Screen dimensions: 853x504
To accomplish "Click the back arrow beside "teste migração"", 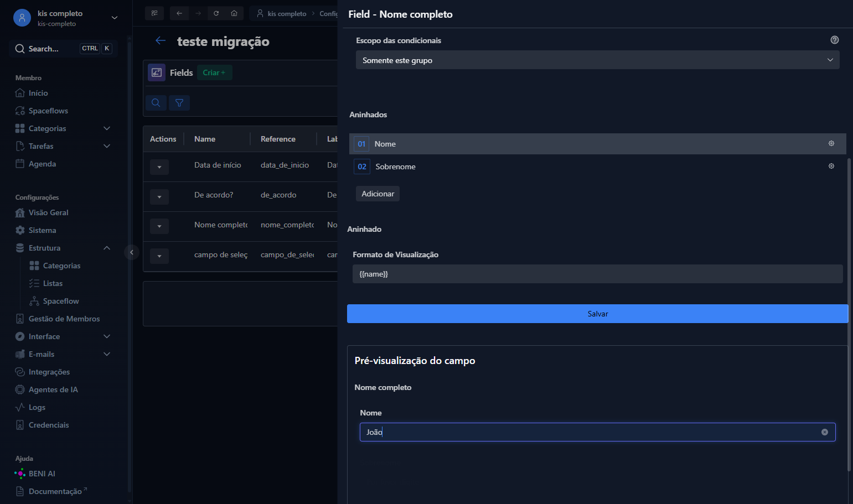I will 161,40.
